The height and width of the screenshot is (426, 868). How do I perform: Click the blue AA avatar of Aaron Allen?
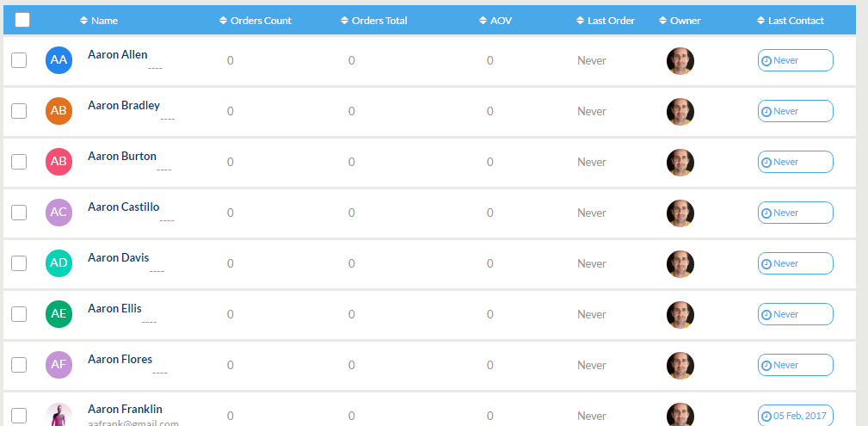coord(58,60)
